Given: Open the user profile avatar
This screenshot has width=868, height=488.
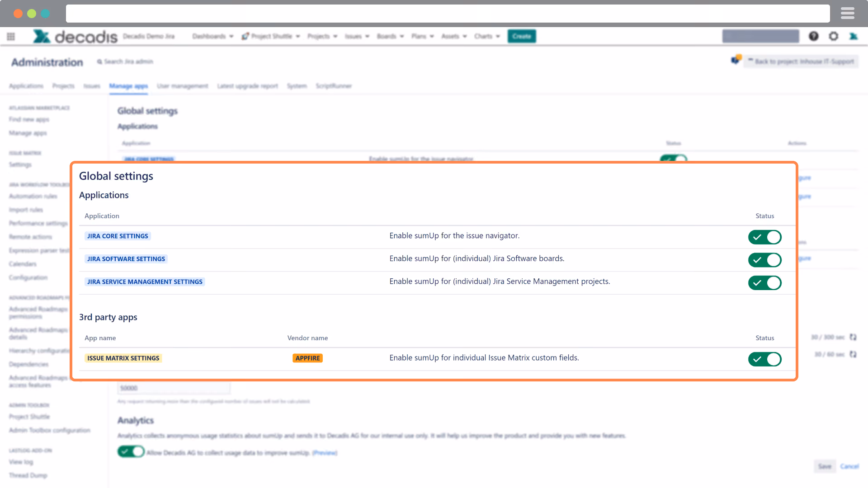Looking at the screenshot, I should 854,36.
